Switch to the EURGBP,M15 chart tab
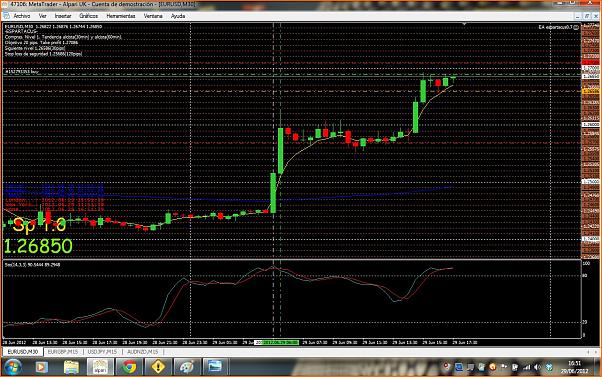The image size is (602, 377). click(63, 352)
